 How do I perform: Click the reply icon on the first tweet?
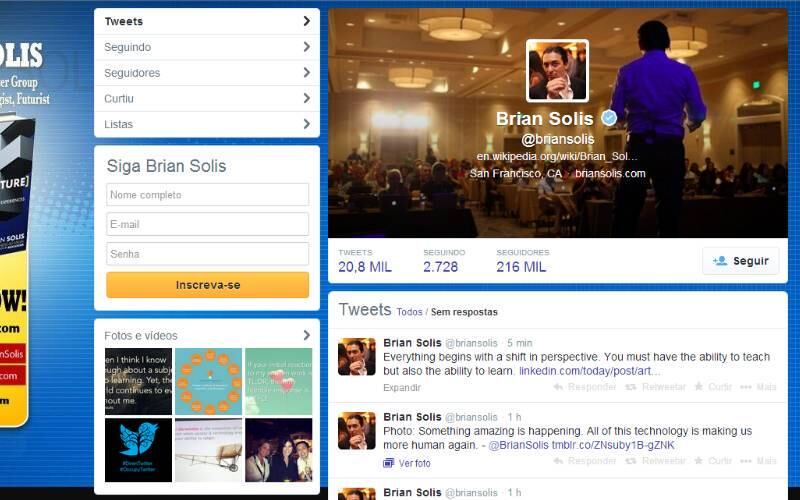click(x=573, y=387)
